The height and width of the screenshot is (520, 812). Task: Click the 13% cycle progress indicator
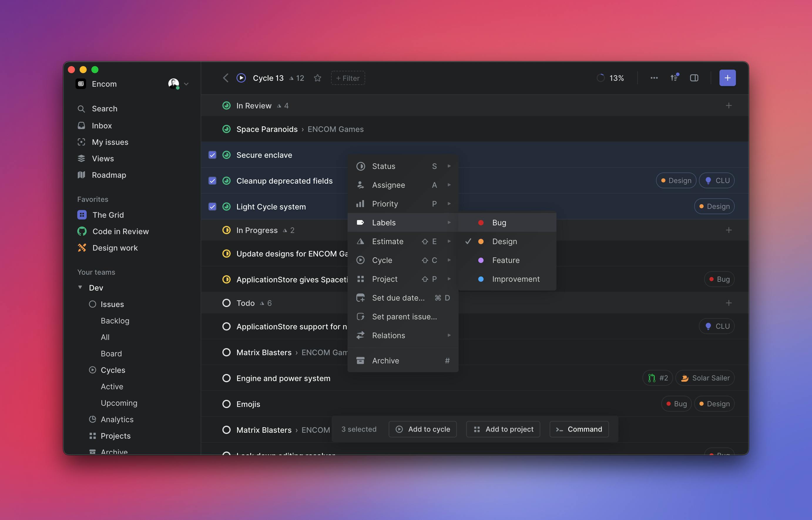point(610,78)
